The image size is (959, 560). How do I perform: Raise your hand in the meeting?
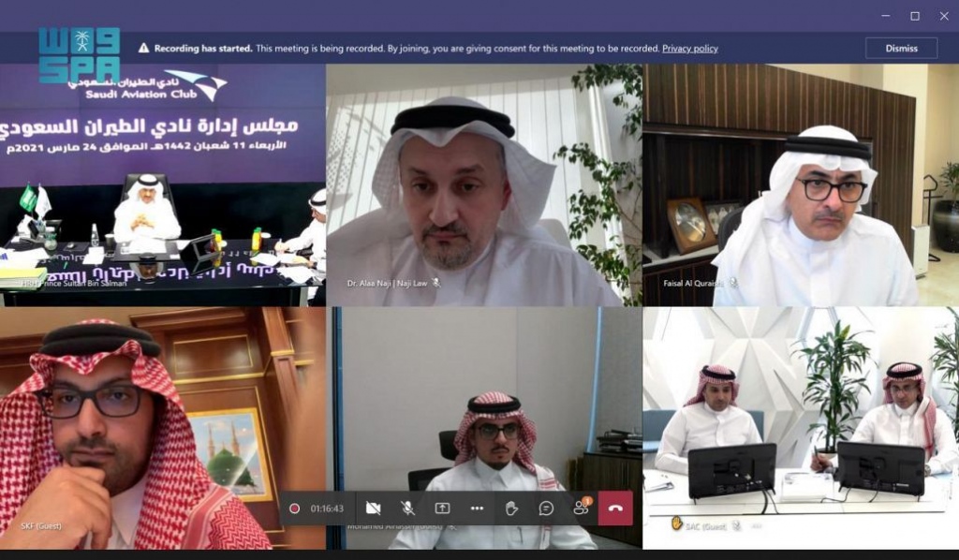coord(511,508)
